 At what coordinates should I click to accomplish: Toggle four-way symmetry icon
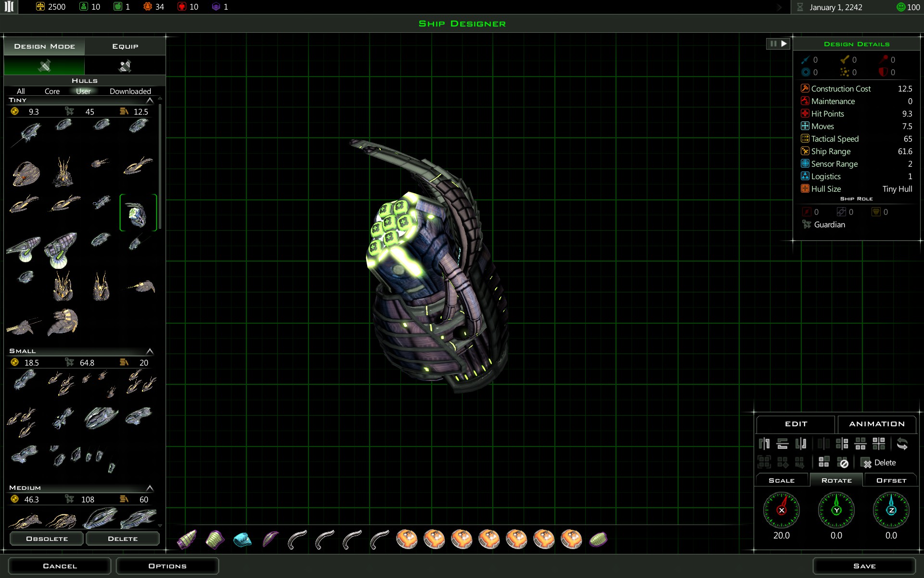click(879, 444)
